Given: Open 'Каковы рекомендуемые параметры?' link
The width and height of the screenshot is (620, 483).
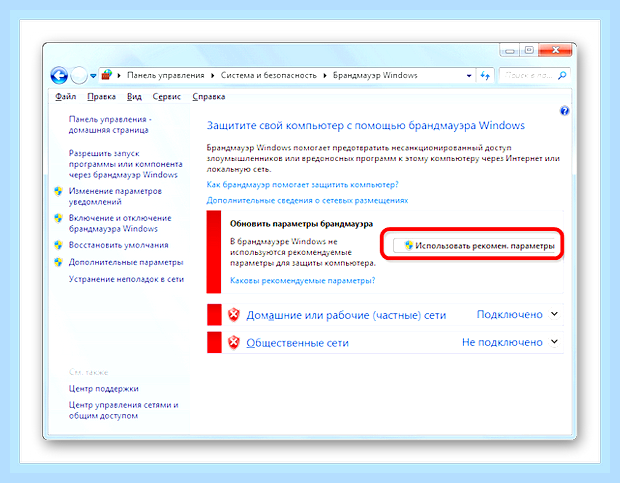Looking at the screenshot, I should tap(302, 281).
